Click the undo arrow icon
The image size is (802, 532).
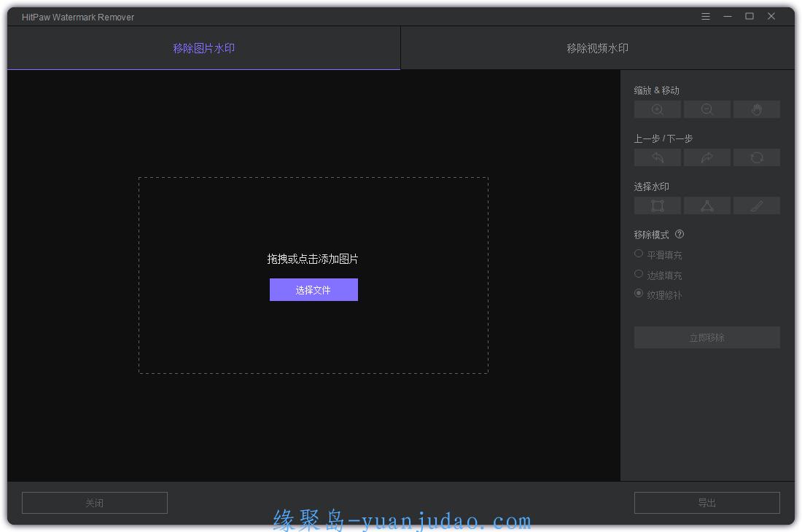click(657, 157)
